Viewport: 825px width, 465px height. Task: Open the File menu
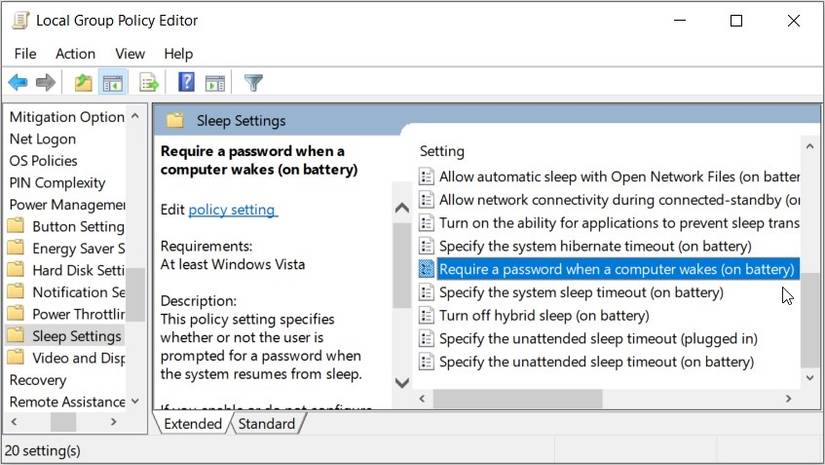click(x=25, y=53)
